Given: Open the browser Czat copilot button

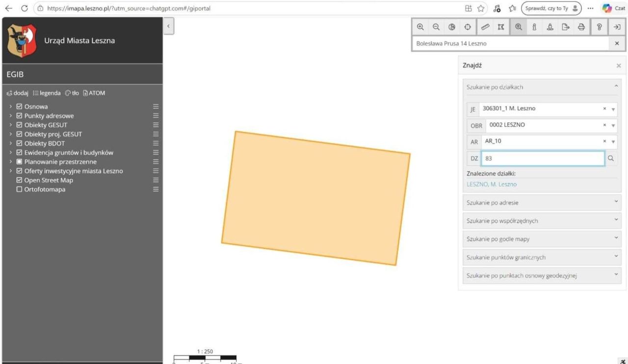Looking at the screenshot, I should [614, 8].
